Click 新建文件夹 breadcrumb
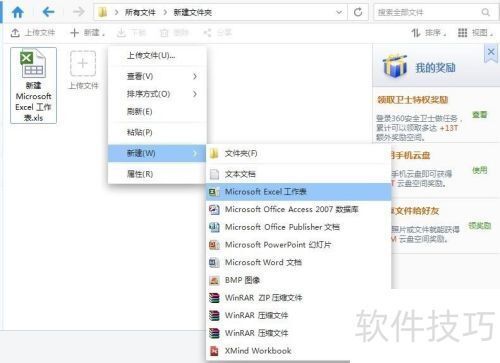 pyautogui.click(x=193, y=13)
